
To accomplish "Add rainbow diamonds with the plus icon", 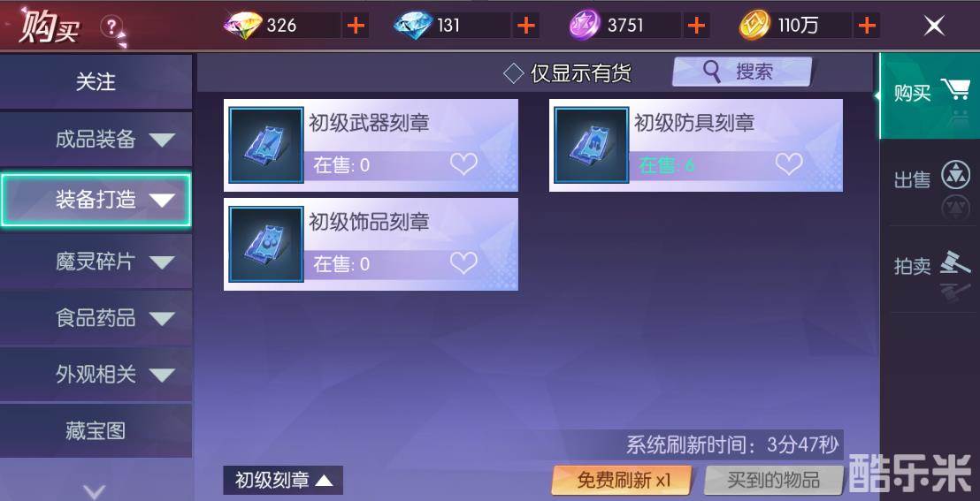I will [x=356, y=26].
